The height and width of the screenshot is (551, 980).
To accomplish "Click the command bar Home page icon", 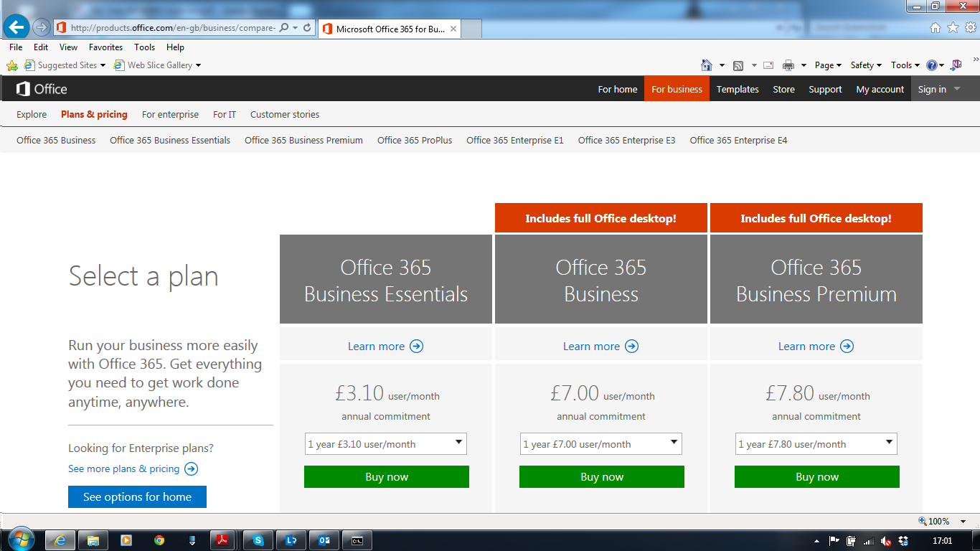I will tap(707, 65).
